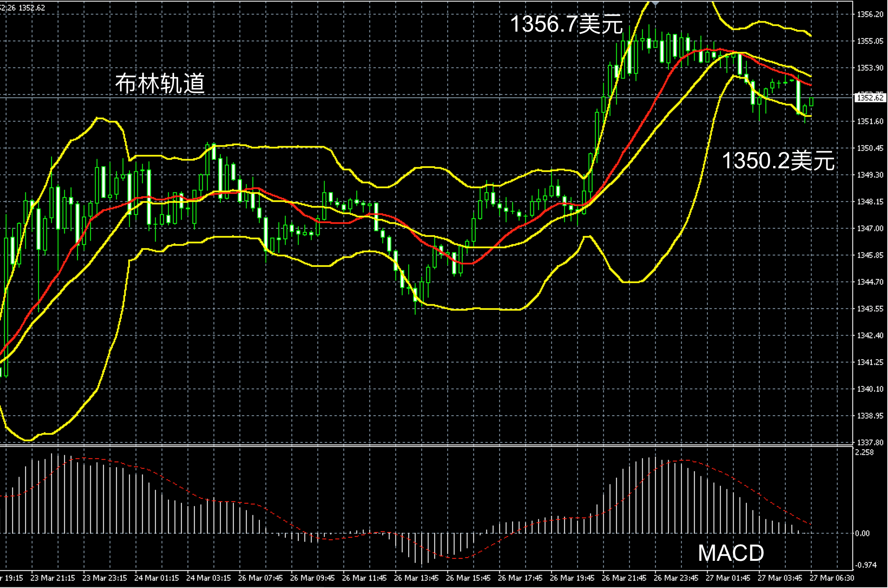Click the 1337.80 price axis label
Image resolution: width=888 pixels, height=588 pixels.
870,442
